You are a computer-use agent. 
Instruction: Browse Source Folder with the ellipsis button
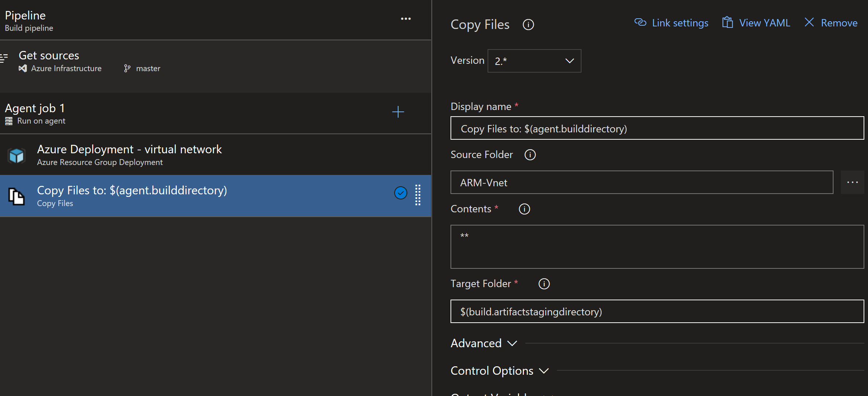852,182
